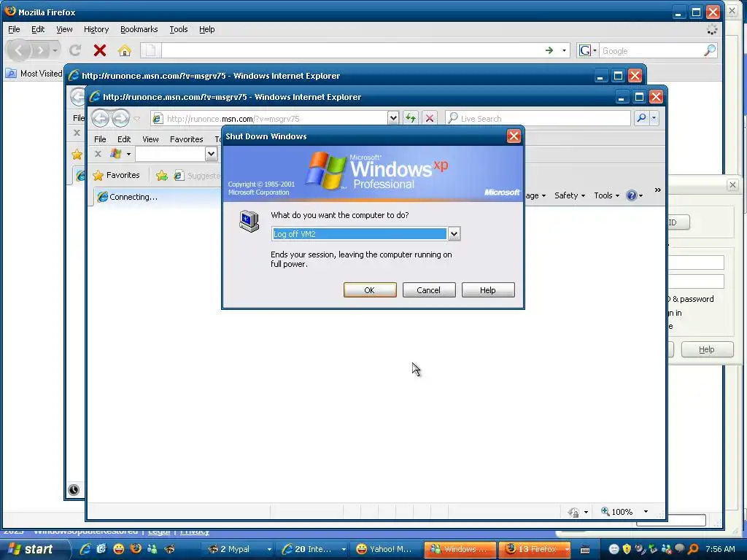Open 2 Mypal taskbar group
Image resolution: width=747 pixels, height=560 pixels.
pyautogui.click(x=239, y=549)
